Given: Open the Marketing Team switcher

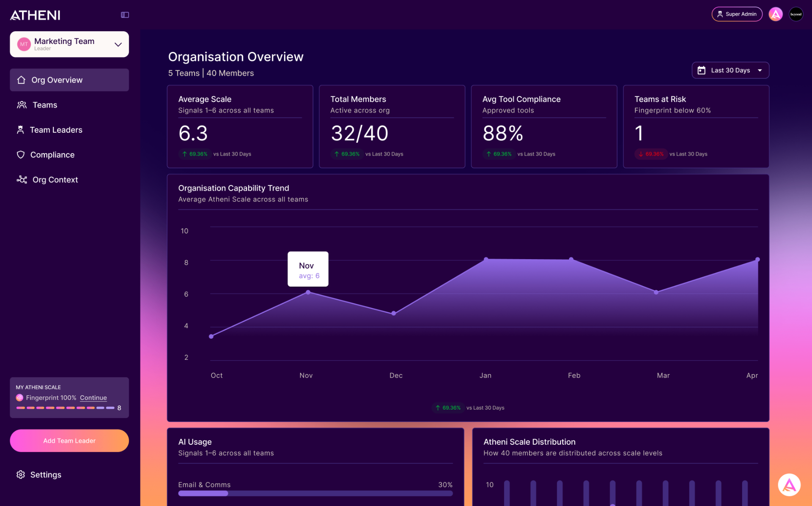Looking at the screenshot, I should click(x=69, y=44).
